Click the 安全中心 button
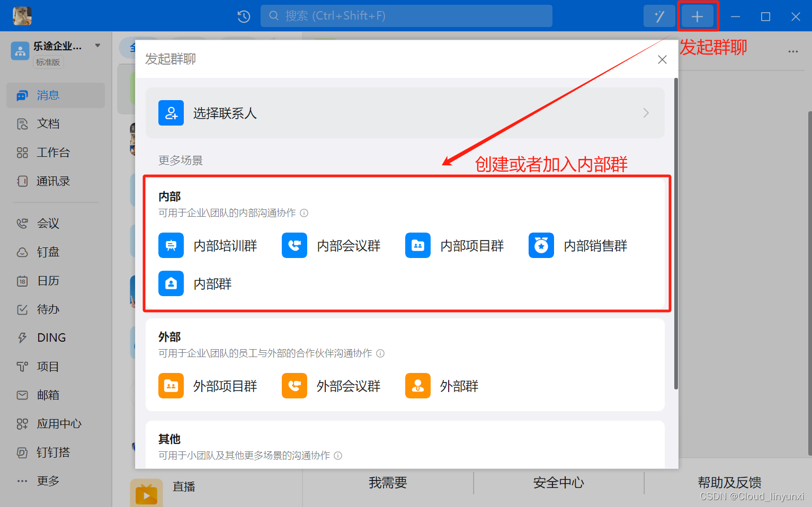The width and height of the screenshot is (812, 507). [559, 483]
